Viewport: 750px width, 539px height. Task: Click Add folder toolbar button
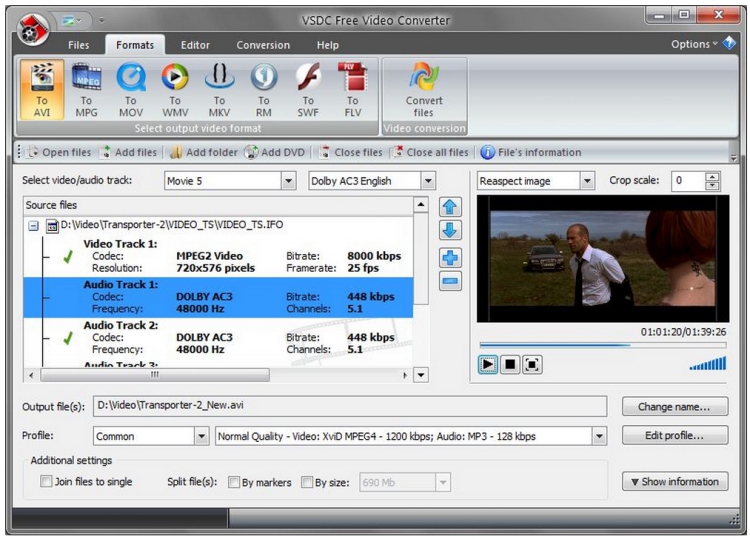click(204, 153)
